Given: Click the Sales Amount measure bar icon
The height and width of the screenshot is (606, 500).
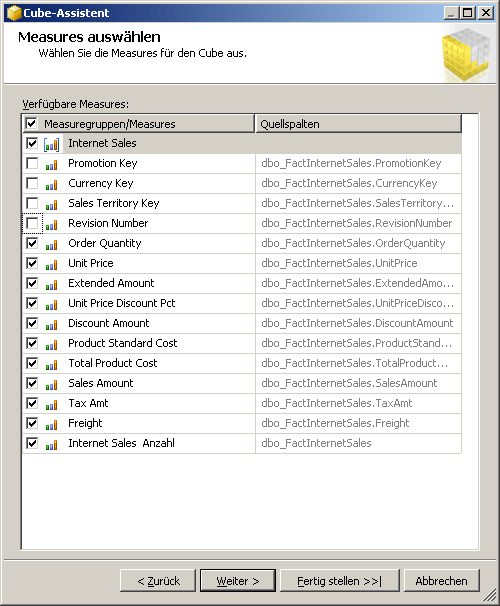Looking at the screenshot, I should (51, 385).
